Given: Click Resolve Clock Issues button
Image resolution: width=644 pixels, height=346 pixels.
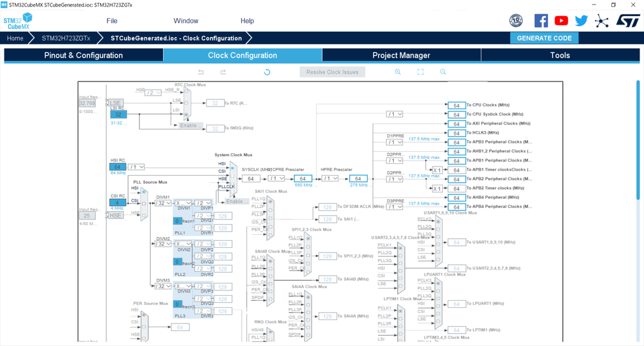Looking at the screenshot, I should pos(332,72).
